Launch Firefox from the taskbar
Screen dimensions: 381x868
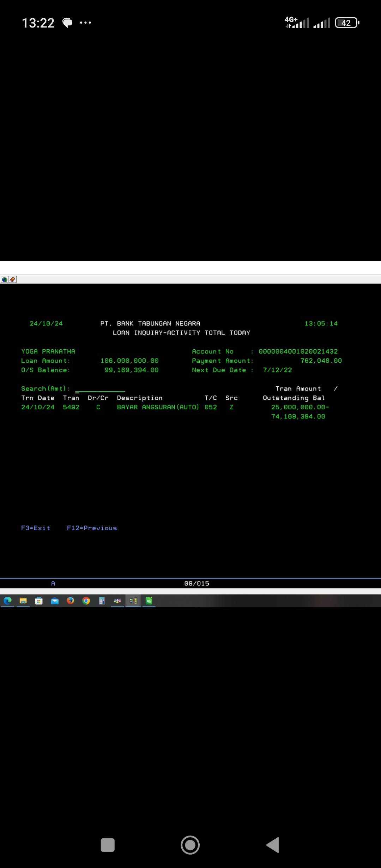point(70,601)
